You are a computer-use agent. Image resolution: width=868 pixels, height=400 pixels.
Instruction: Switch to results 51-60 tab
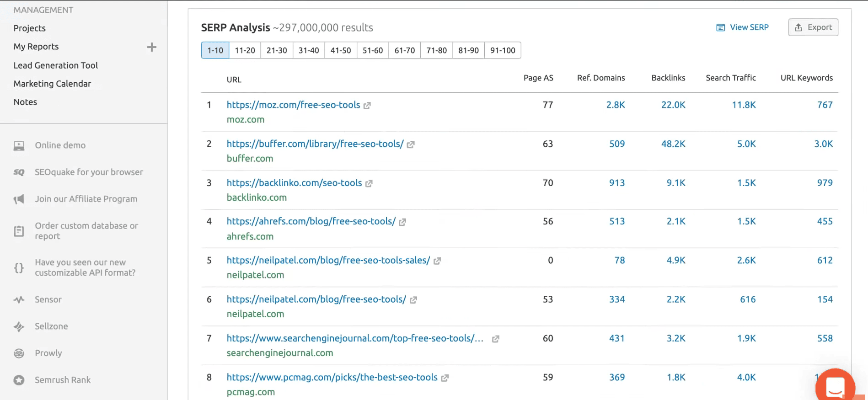click(x=373, y=50)
